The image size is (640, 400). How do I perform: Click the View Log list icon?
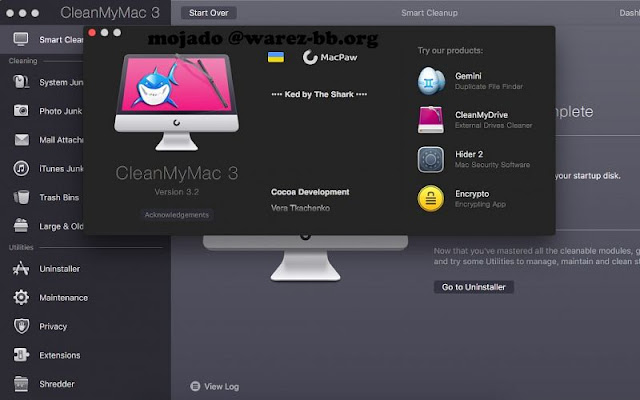(x=195, y=386)
